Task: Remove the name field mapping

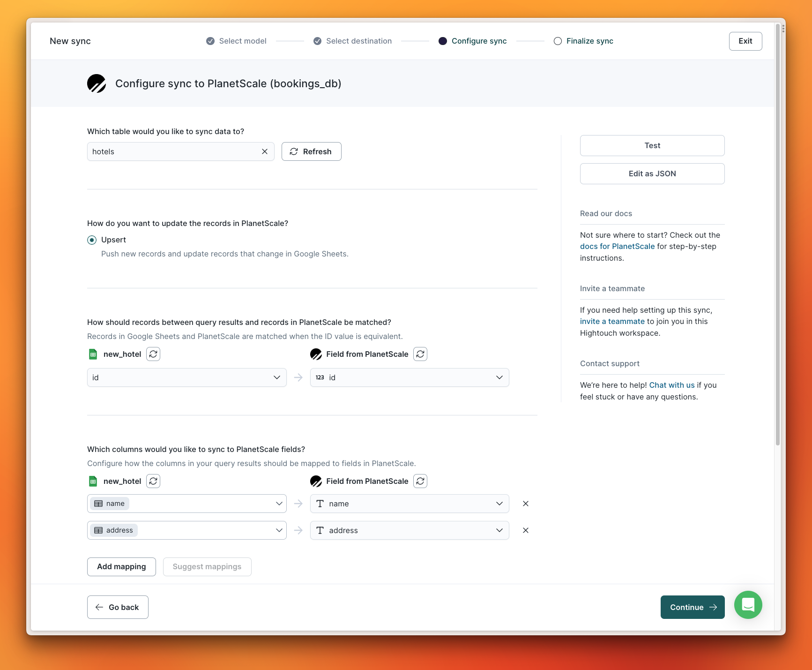Action: point(525,504)
